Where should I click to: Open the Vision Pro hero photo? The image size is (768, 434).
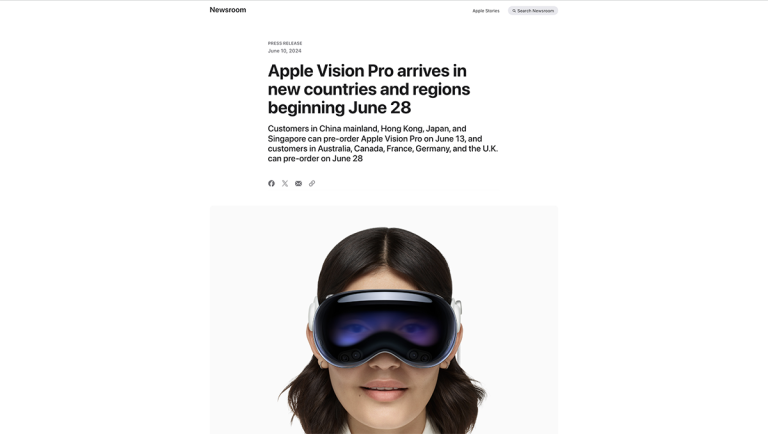click(x=384, y=320)
